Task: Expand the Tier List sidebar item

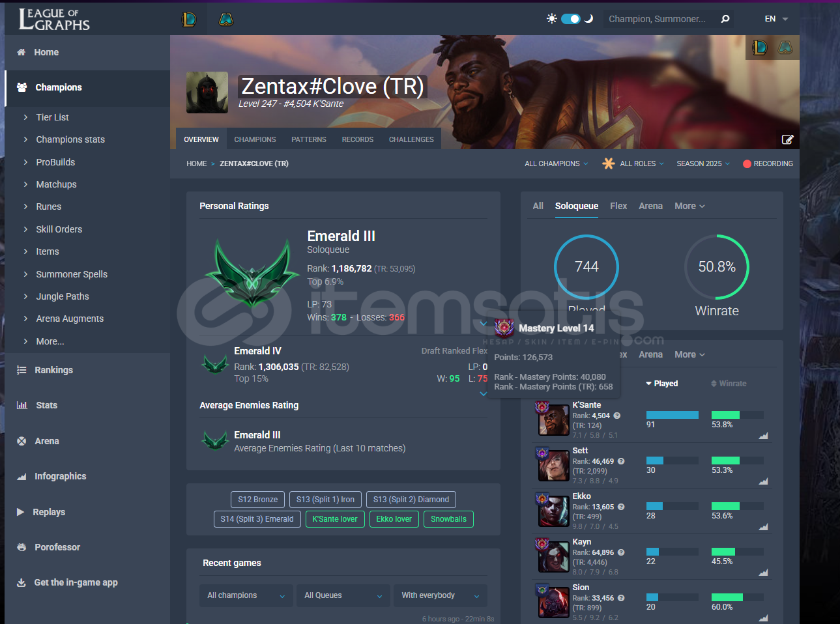Action: coord(52,117)
